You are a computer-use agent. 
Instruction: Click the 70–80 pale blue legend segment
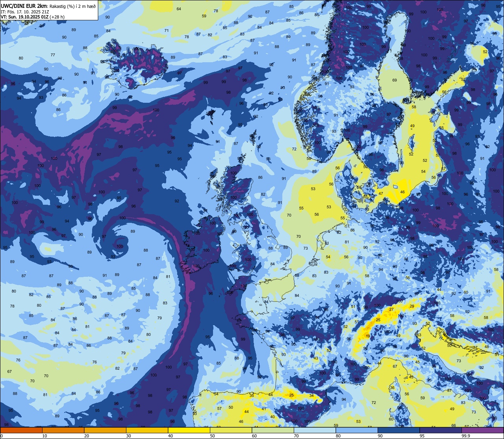click(315, 430)
